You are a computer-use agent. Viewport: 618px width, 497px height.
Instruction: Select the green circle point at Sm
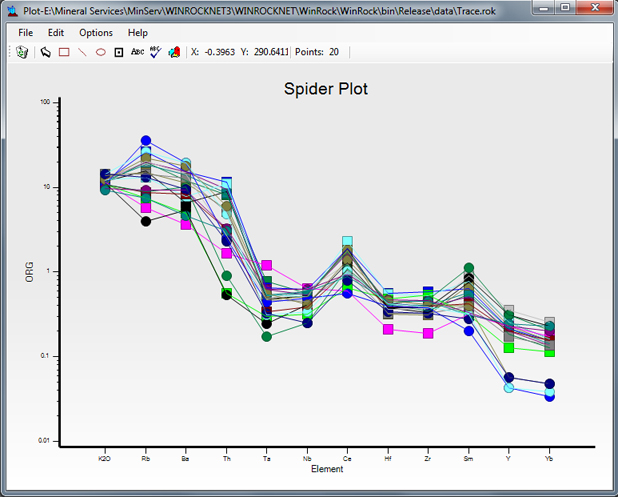[x=469, y=268]
